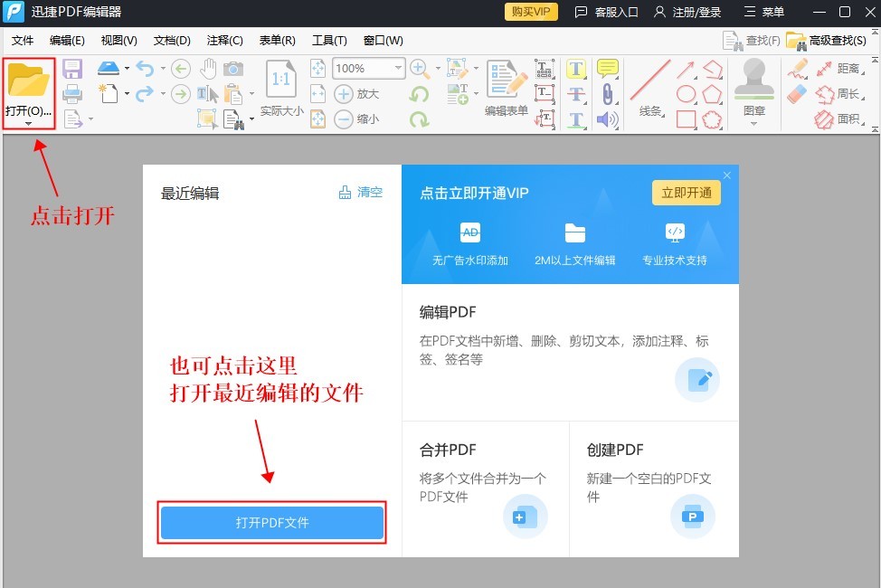Open the 文件 menu

point(23,41)
